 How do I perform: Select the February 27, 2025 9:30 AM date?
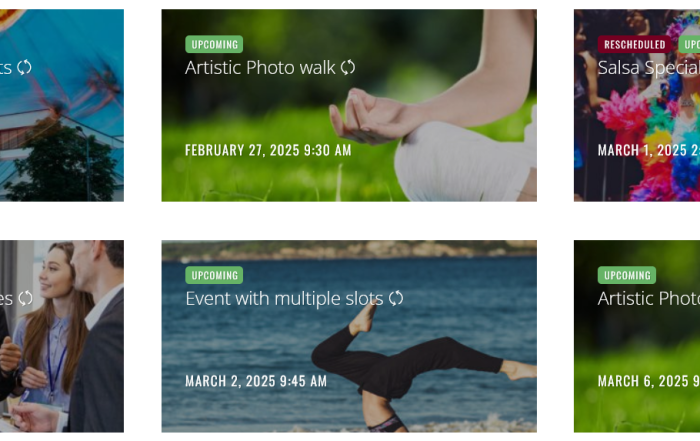coord(268,150)
